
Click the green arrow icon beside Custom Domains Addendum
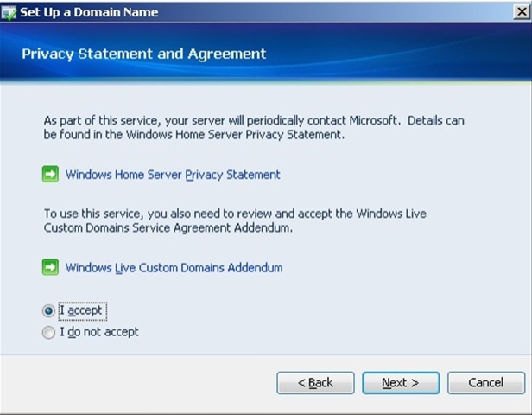(50, 267)
